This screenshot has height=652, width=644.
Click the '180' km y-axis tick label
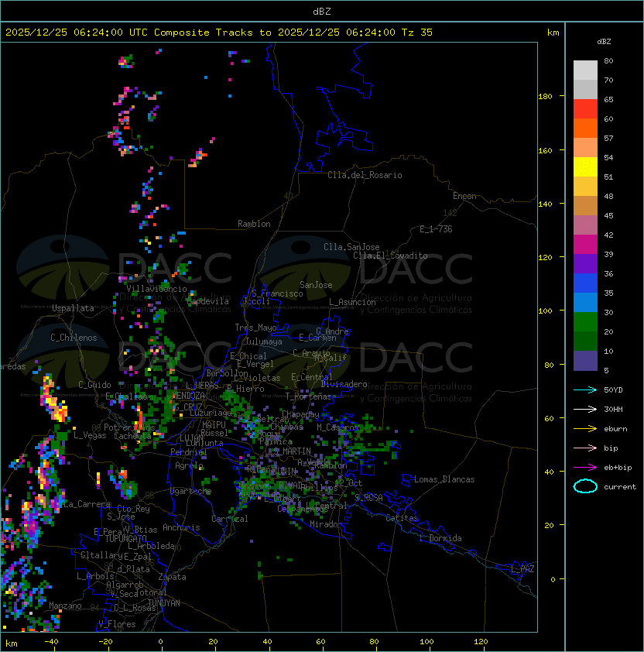tap(545, 96)
